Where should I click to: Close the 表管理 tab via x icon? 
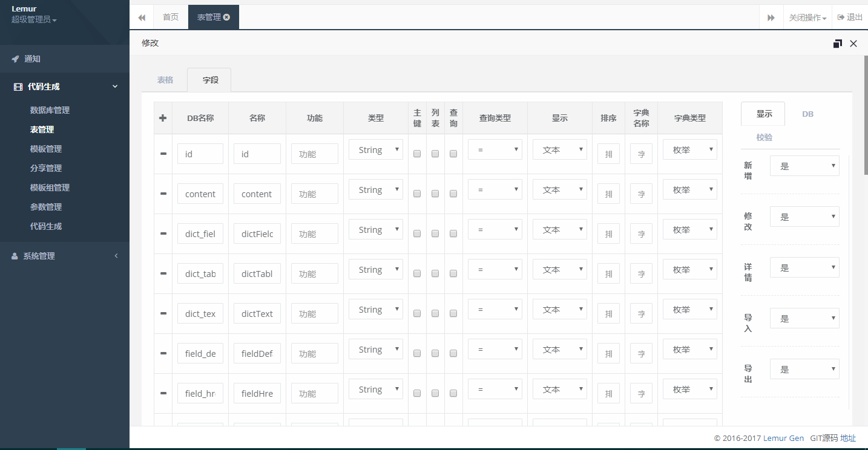point(226,18)
